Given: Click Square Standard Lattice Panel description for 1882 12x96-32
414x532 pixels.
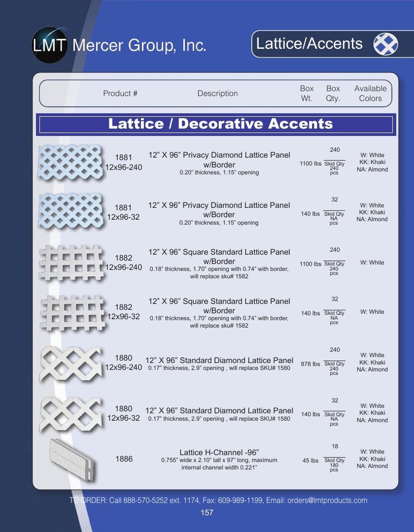Looking at the screenshot, I should pos(219,313).
